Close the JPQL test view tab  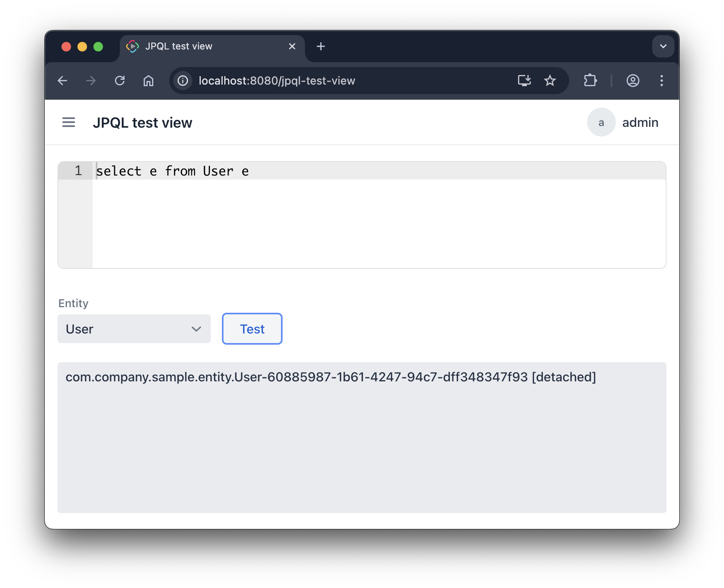point(292,47)
